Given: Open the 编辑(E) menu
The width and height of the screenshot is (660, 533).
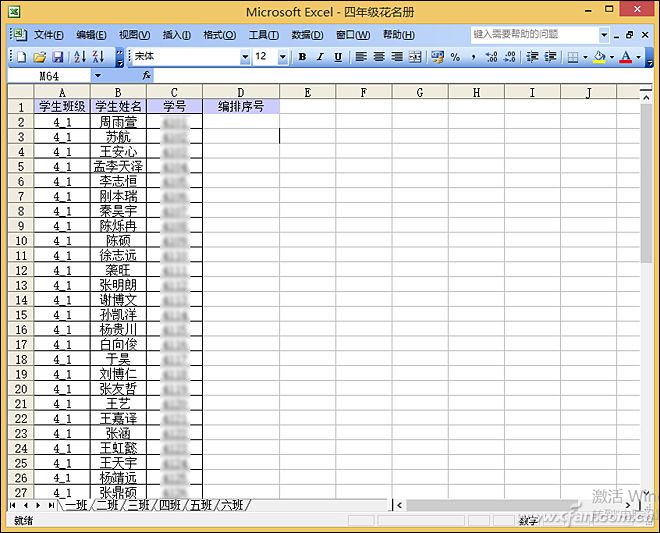Looking at the screenshot, I should pos(91,35).
